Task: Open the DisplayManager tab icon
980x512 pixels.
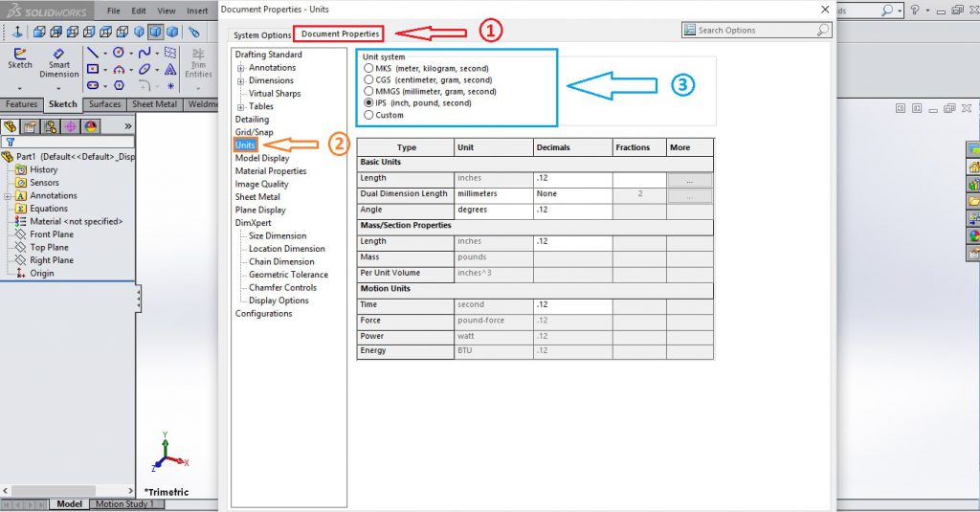Action: (91, 127)
